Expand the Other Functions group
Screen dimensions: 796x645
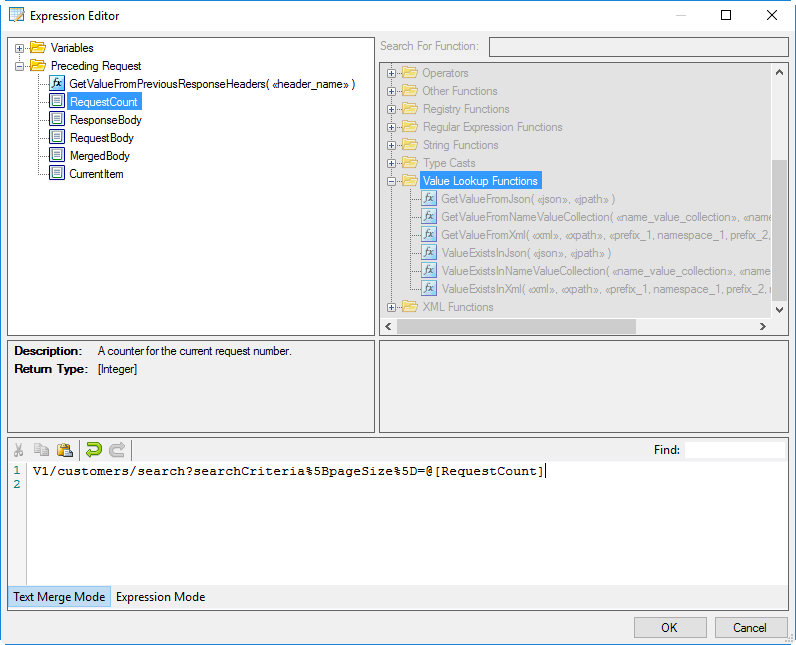pyautogui.click(x=391, y=91)
